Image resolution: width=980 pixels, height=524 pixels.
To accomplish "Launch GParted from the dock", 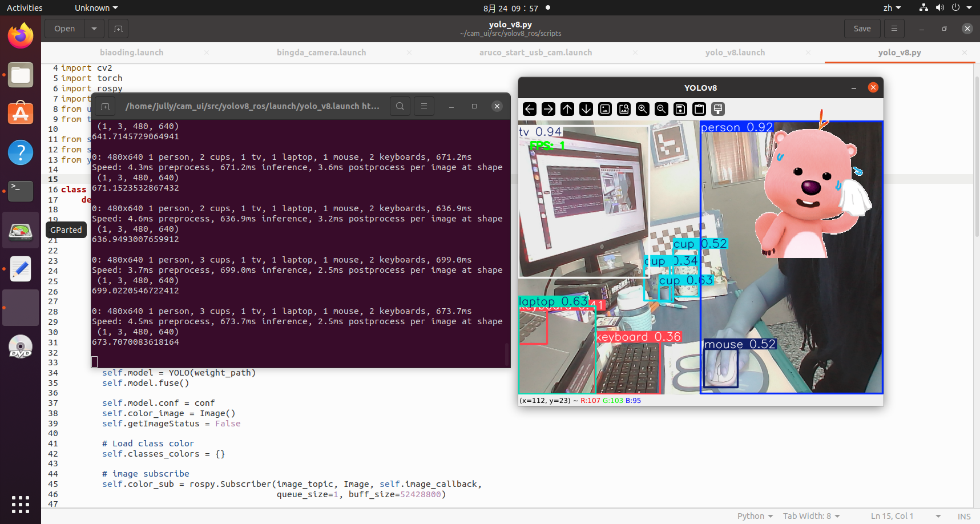I will click(21, 230).
